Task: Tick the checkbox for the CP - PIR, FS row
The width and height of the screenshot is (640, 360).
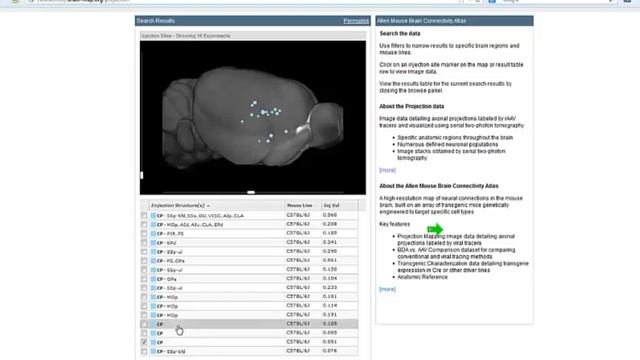Action: 144,233
